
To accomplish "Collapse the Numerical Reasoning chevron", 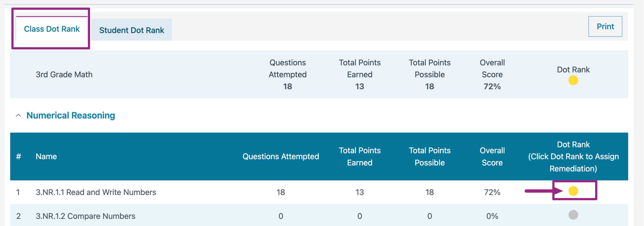I will pyautogui.click(x=18, y=115).
